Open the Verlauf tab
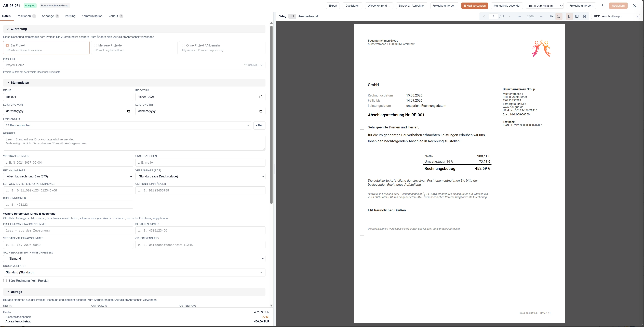Screen dimensions: 644x327 [x=115, y=16]
